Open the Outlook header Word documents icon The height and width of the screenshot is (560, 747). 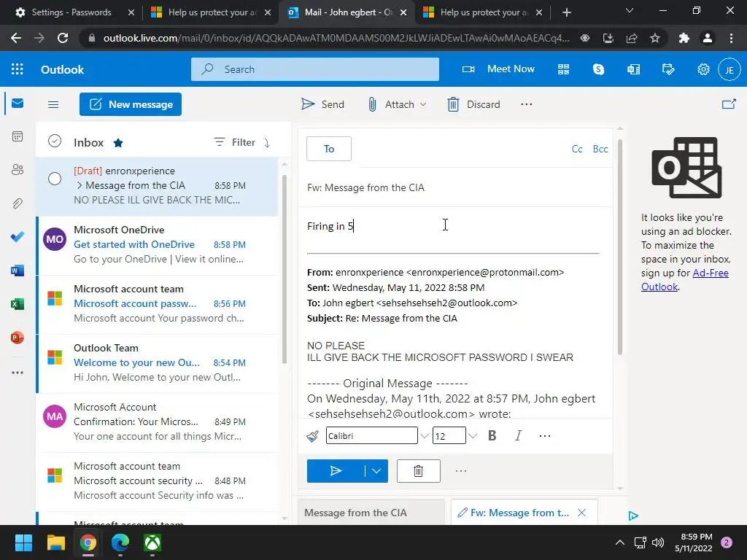pos(634,69)
